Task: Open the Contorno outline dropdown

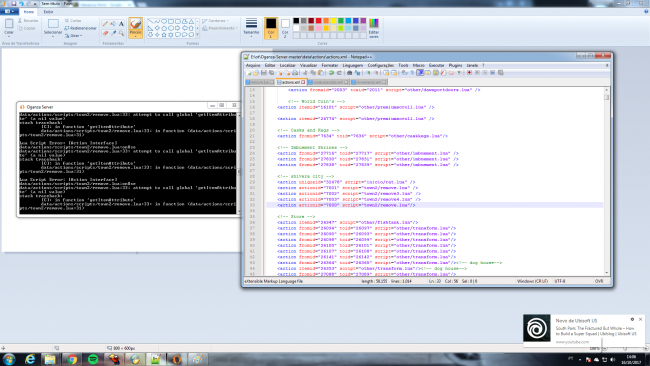Action: (x=215, y=21)
